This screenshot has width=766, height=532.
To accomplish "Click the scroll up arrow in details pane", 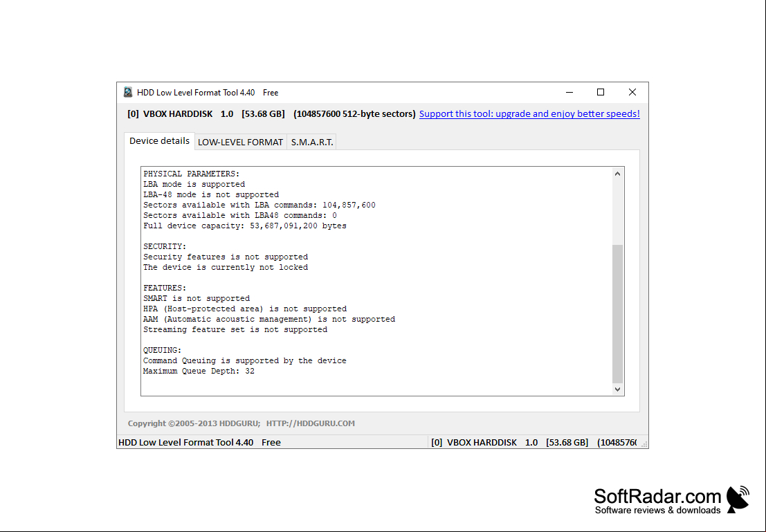I will point(617,174).
